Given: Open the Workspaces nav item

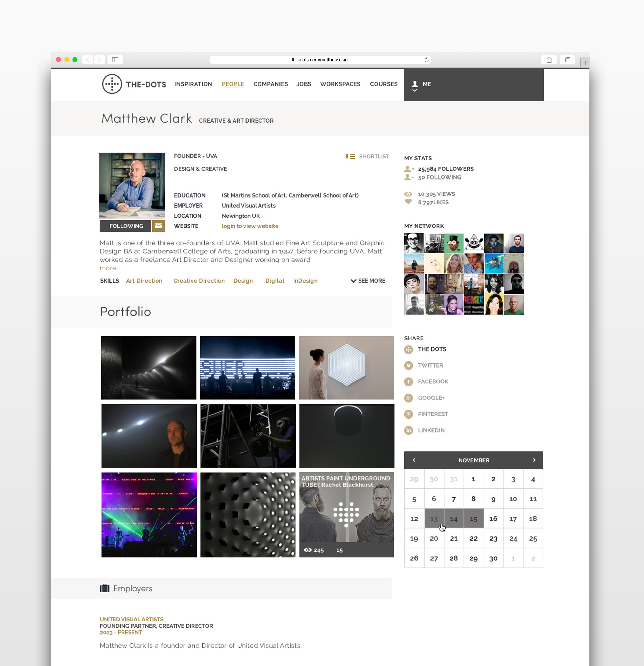Looking at the screenshot, I should point(340,84).
